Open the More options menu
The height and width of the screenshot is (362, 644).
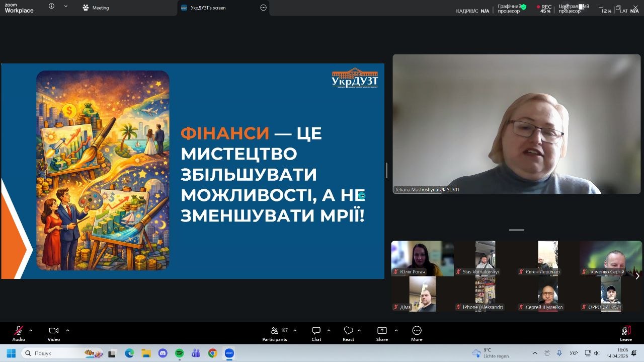pos(417,331)
